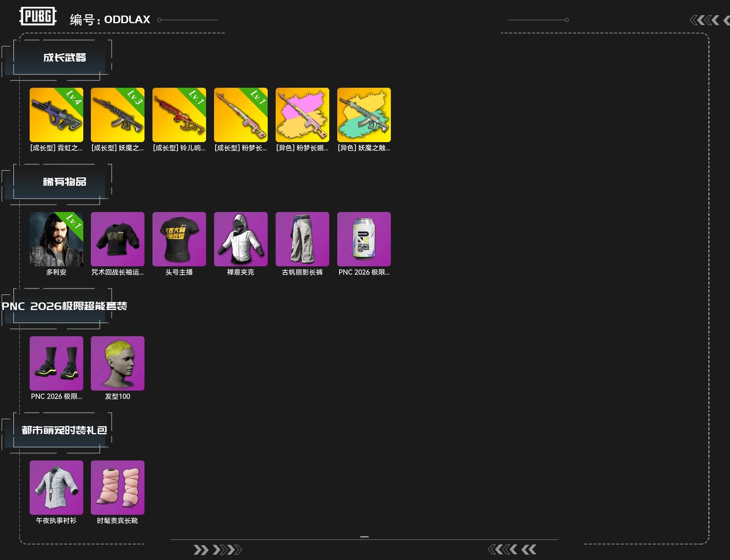Select the 发型100 yellow hairstyle
Viewport: 730px width, 560px height.
[117, 363]
